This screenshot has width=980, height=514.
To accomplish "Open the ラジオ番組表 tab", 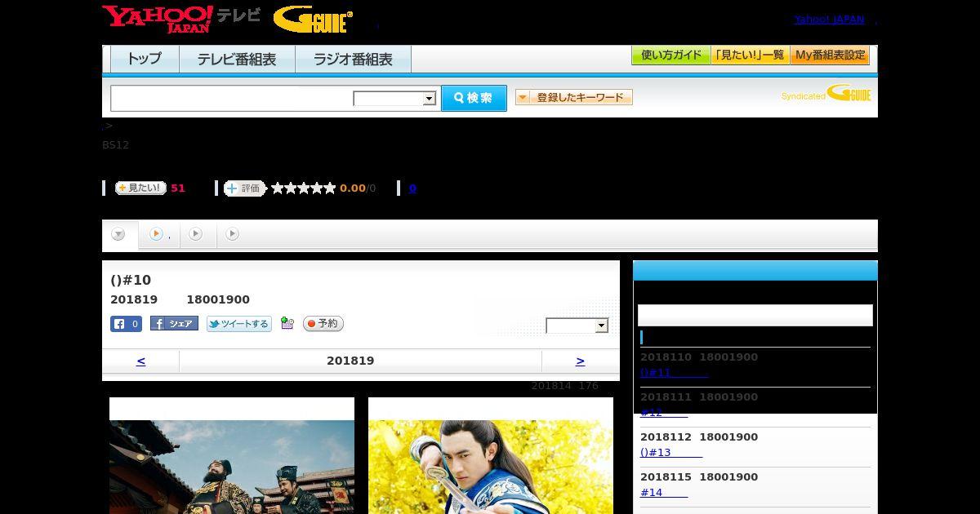I will (353, 60).
